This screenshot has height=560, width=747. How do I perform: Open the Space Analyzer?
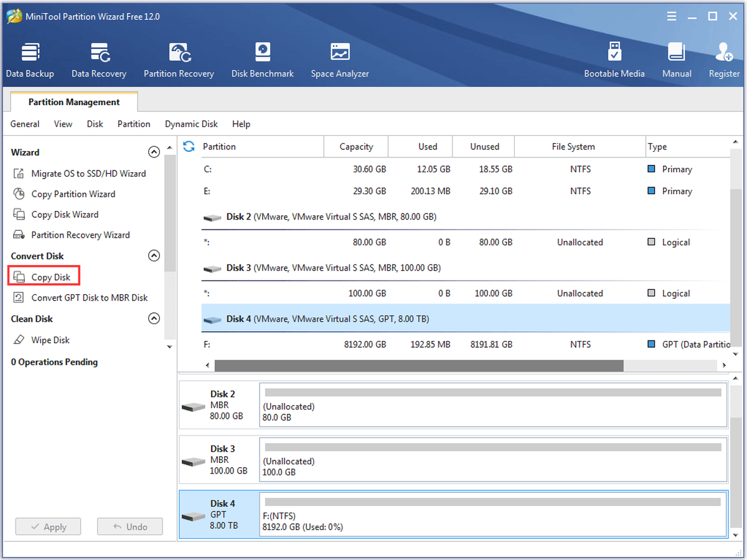coord(340,60)
